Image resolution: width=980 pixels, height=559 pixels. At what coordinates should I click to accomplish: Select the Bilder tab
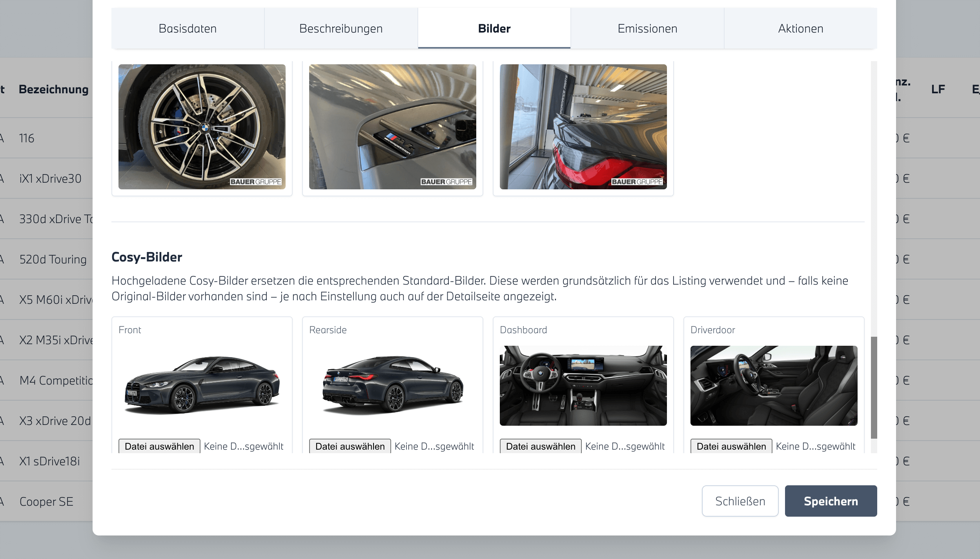(x=494, y=29)
